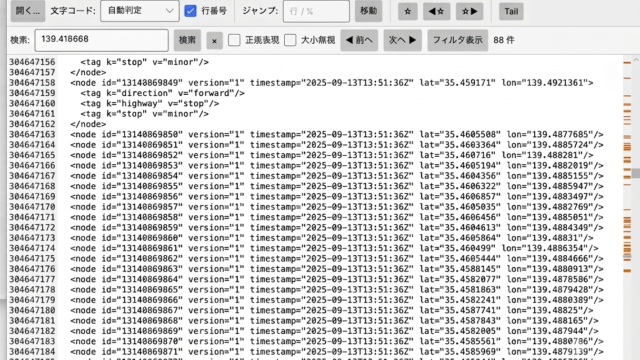The width and height of the screenshot is (640, 360).
Task: Enable the ignore case (大小無視) checkbox
Action: [x=290, y=40]
